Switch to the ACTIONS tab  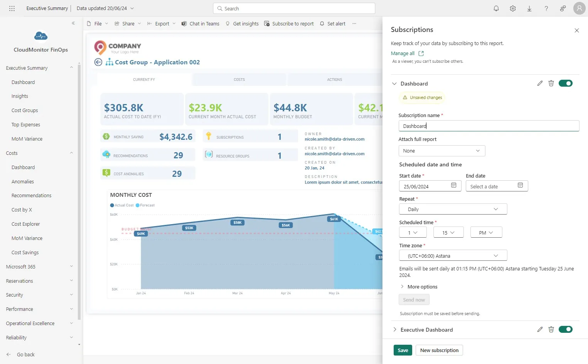tap(335, 79)
